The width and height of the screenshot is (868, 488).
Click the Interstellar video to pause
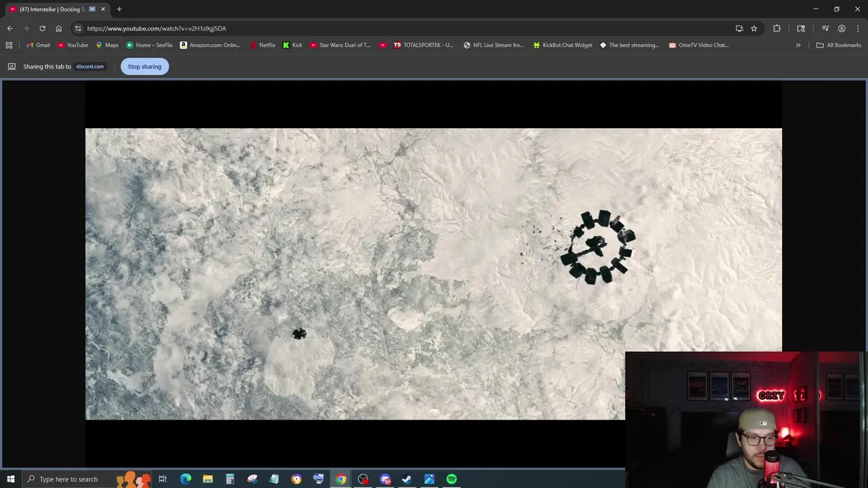433,274
